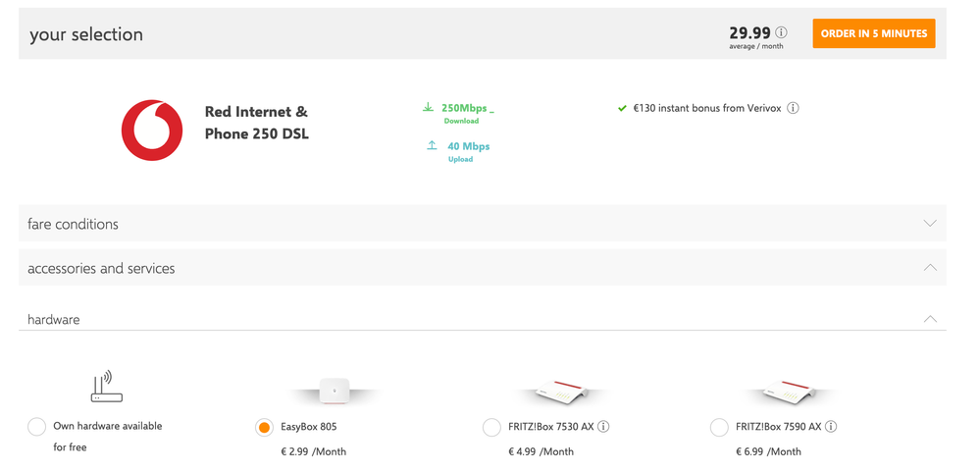Click the upload speed arrow icon
The height and width of the screenshot is (472, 980).
432,145
